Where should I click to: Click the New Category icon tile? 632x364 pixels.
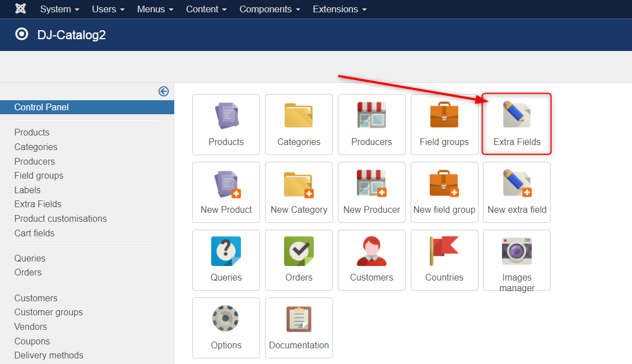coord(299,193)
